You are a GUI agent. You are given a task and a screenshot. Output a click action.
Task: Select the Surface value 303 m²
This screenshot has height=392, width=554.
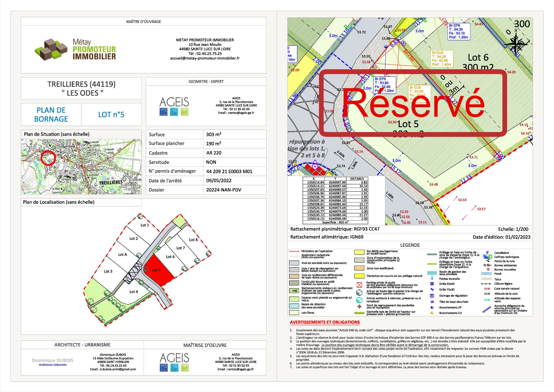click(214, 134)
